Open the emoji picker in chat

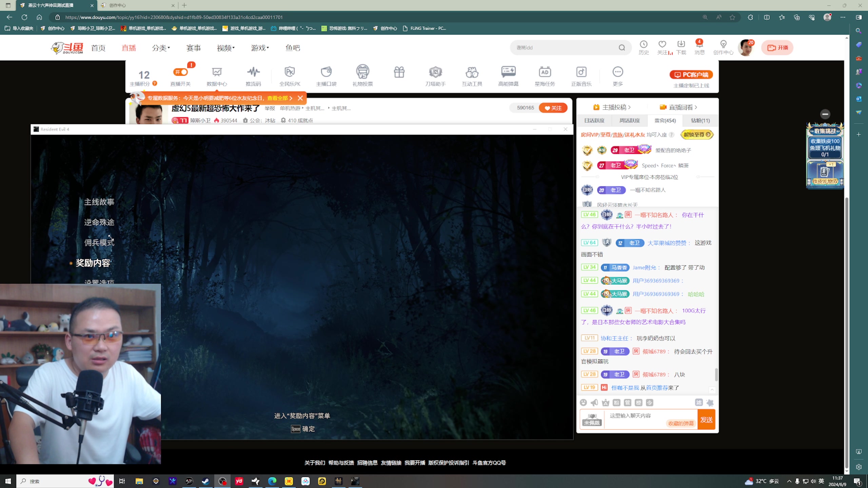(x=583, y=403)
